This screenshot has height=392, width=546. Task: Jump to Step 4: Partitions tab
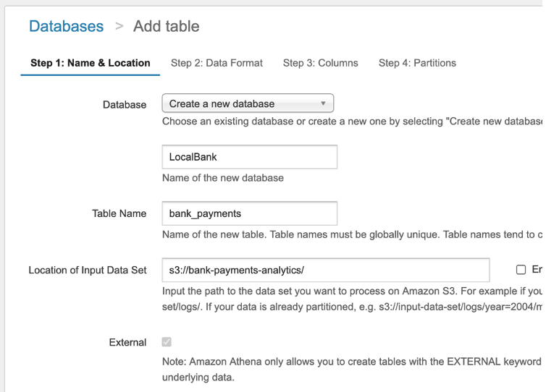point(417,63)
